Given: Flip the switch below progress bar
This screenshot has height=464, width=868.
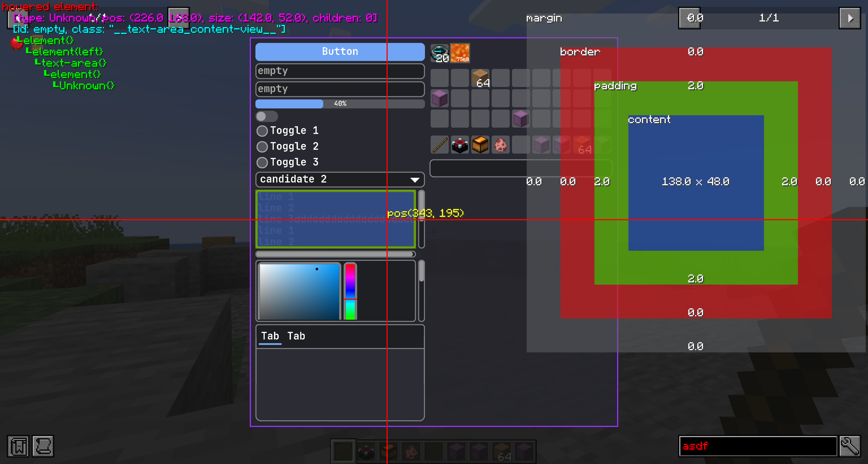Looking at the screenshot, I should 267,117.
